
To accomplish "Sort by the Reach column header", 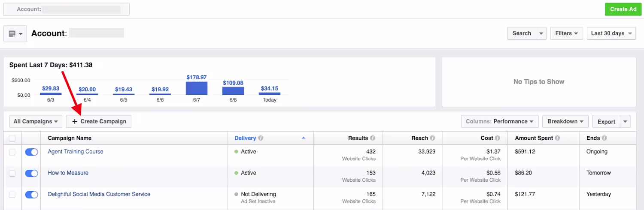I will click(x=419, y=138).
